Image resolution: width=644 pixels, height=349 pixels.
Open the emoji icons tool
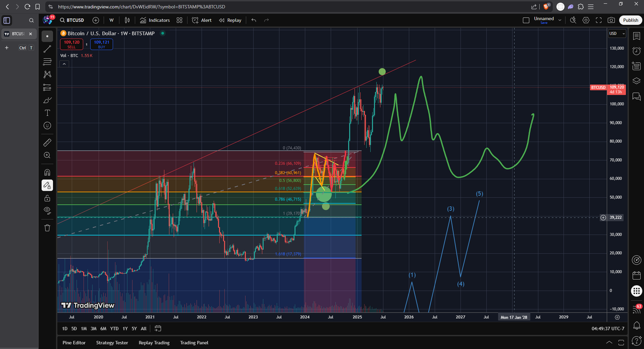[x=47, y=125]
